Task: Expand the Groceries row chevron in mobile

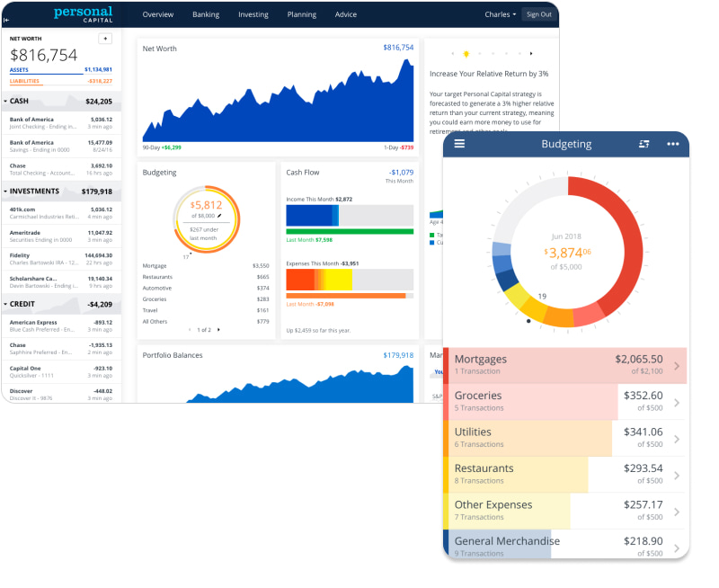Action: [x=678, y=403]
